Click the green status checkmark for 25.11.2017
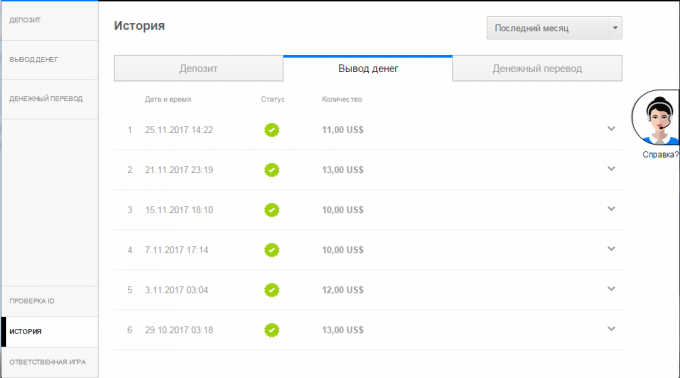This screenshot has height=378, width=680. (x=272, y=130)
